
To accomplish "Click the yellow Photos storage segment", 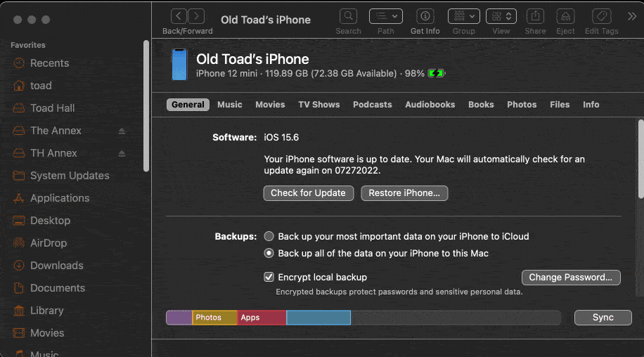I will 215,318.
